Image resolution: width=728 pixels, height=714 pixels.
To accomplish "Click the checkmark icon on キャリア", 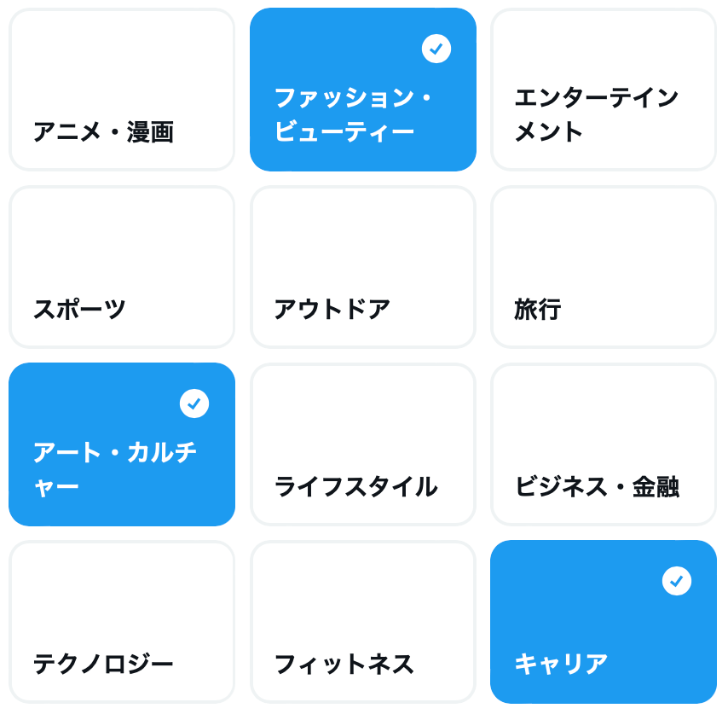I will [x=677, y=581].
